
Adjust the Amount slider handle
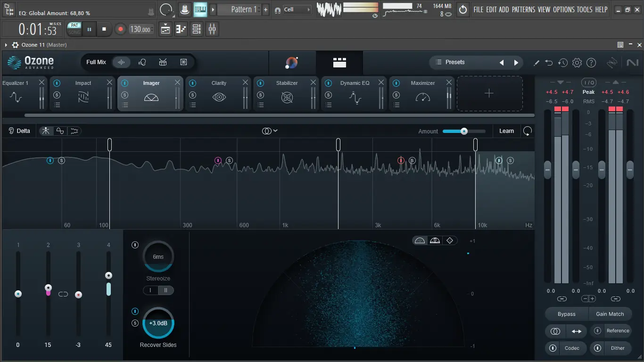click(464, 131)
